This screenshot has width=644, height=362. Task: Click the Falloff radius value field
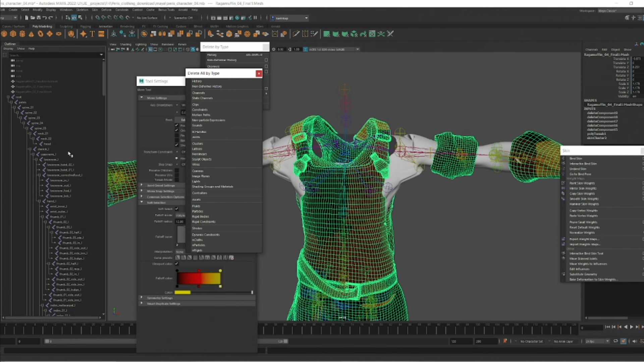click(180, 221)
